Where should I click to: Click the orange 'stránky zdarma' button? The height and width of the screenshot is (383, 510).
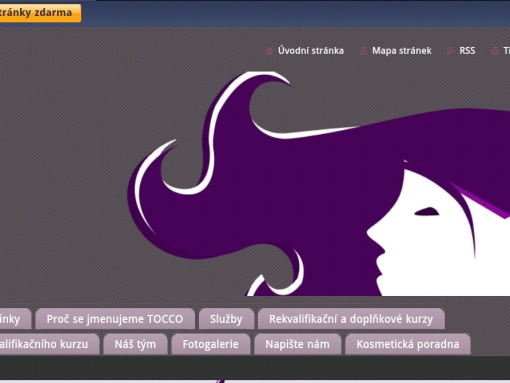pyautogui.click(x=40, y=13)
